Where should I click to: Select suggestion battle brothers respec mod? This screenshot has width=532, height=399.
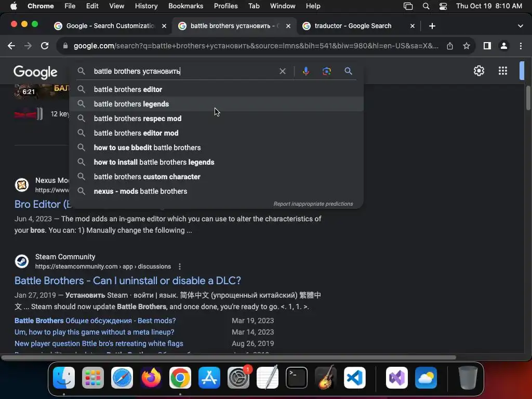(216, 119)
